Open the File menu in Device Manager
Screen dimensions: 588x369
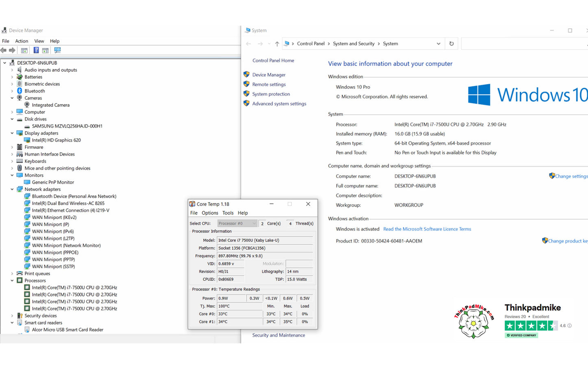pyautogui.click(x=6, y=41)
